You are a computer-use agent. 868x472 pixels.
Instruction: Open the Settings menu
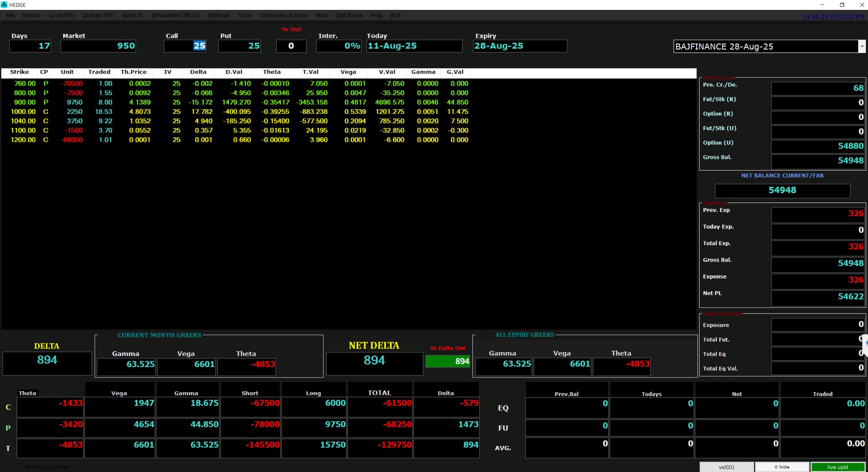pos(218,15)
